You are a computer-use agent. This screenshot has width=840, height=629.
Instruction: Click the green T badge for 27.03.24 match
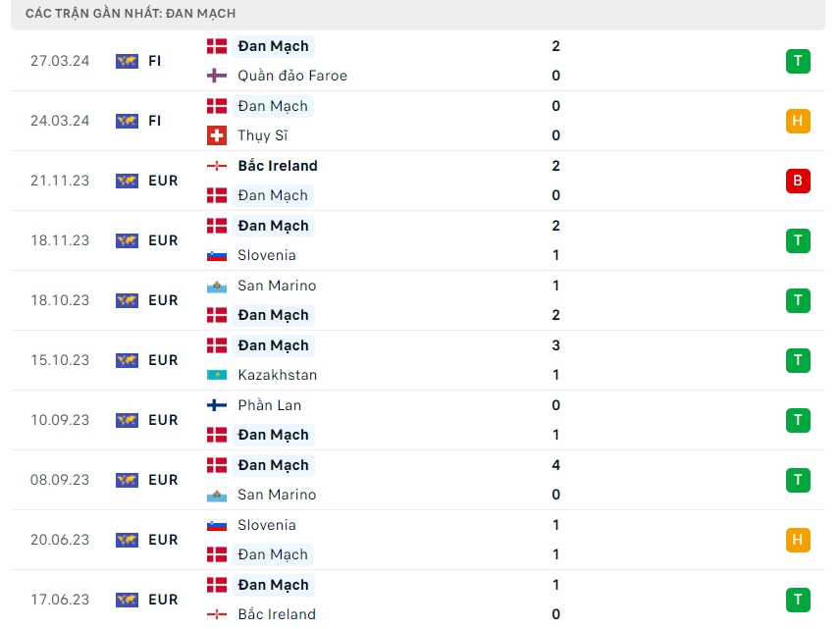(x=798, y=61)
